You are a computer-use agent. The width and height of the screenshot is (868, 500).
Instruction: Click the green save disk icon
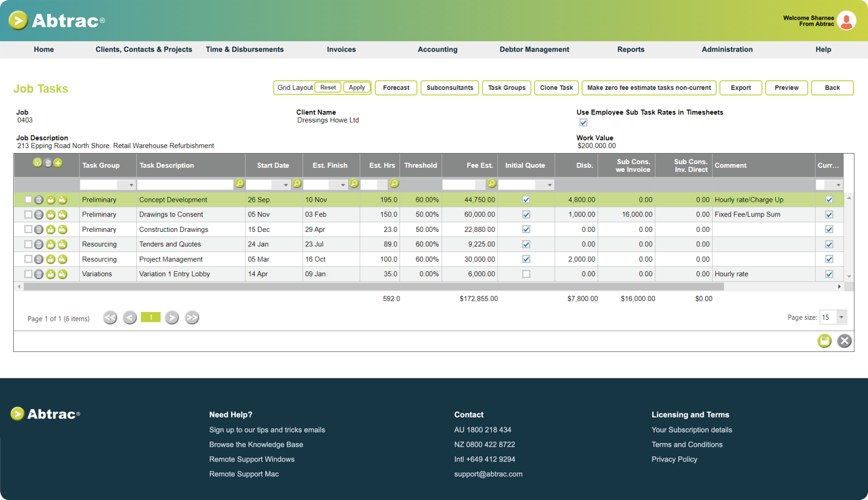coord(824,341)
